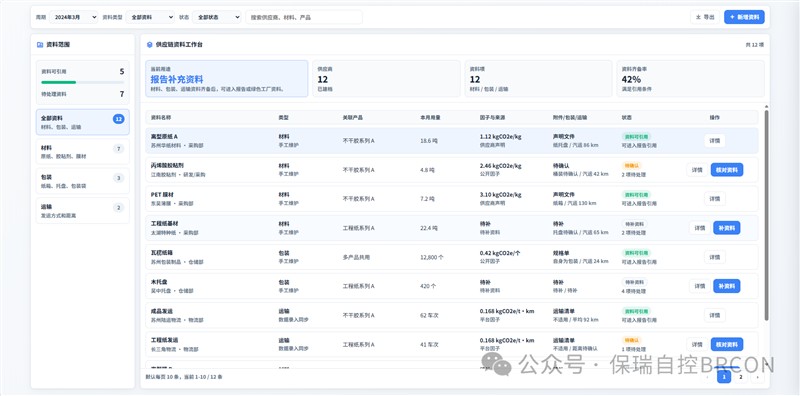
Task: Click the 62 车次 usage value
Action: 429,315
